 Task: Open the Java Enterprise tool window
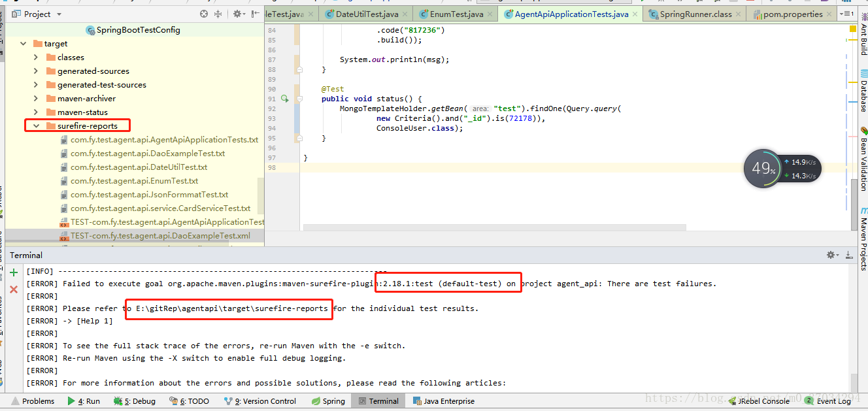point(443,401)
